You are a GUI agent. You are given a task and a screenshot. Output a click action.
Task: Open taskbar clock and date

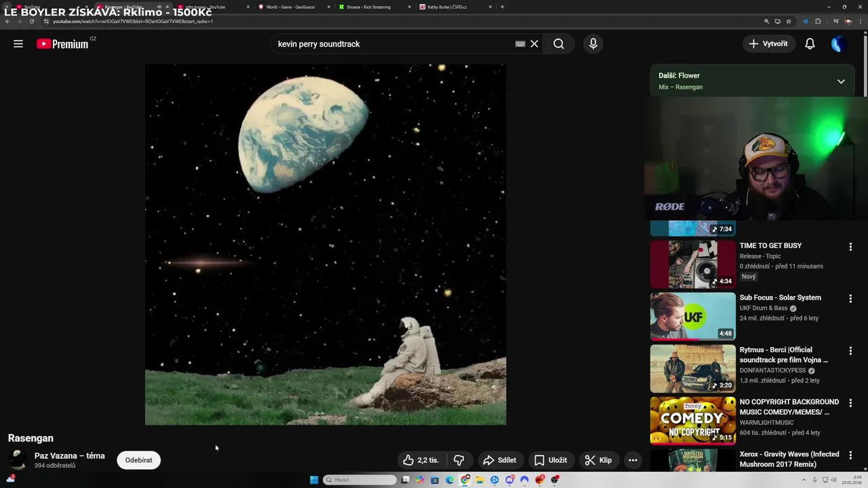852,480
